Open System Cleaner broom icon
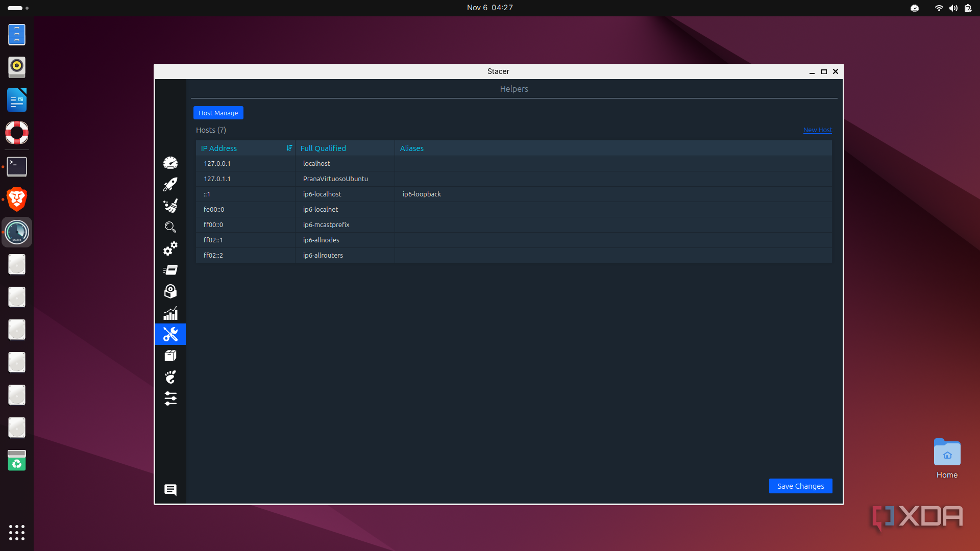The width and height of the screenshot is (980, 551). coord(170,206)
